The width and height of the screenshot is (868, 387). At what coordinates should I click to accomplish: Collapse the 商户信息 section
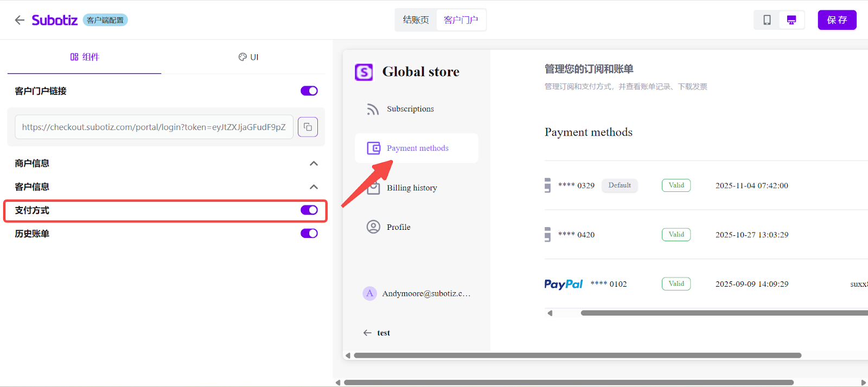pyautogui.click(x=314, y=163)
